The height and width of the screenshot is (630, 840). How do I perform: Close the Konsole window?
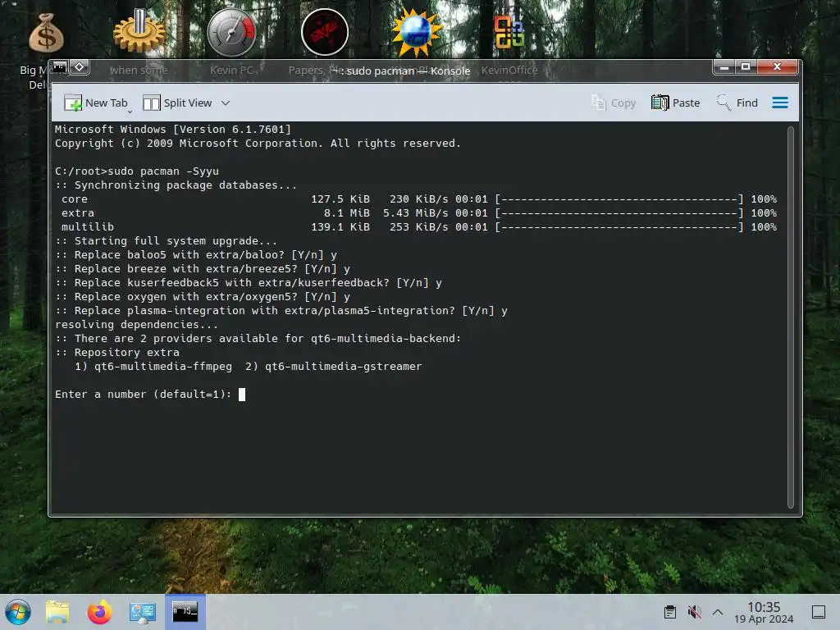(x=778, y=67)
